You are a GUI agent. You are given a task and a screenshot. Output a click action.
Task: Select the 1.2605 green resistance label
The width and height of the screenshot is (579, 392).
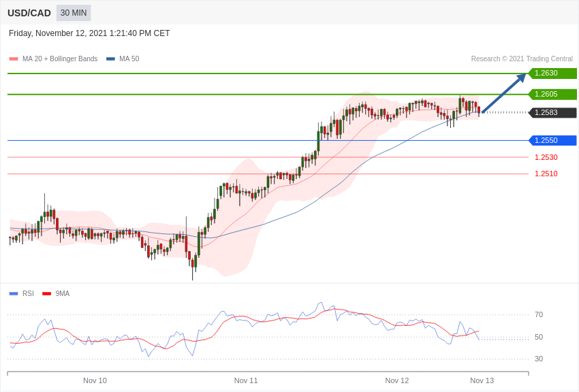pyautogui.click(x=552, y=94)
